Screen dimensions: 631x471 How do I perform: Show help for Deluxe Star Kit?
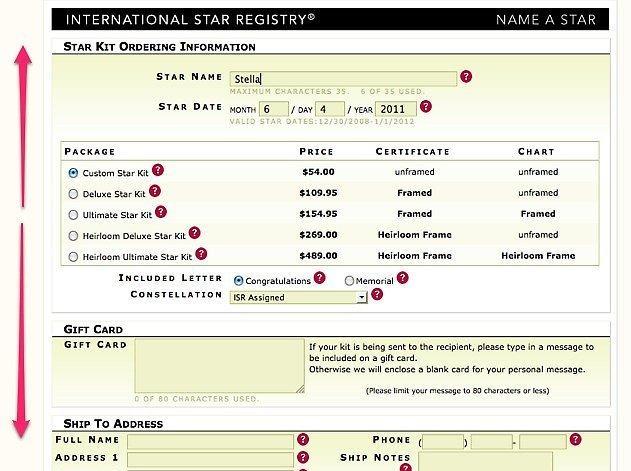[155, 191]
